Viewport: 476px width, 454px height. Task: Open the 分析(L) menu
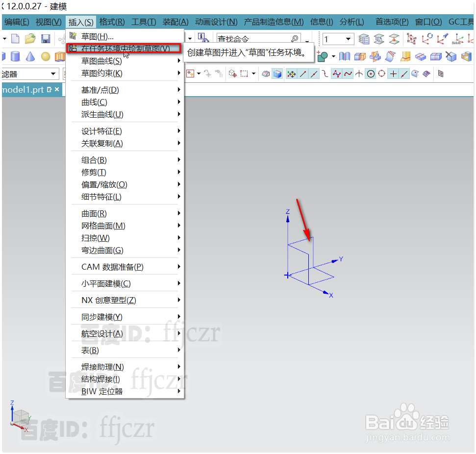tap(351, 22)
